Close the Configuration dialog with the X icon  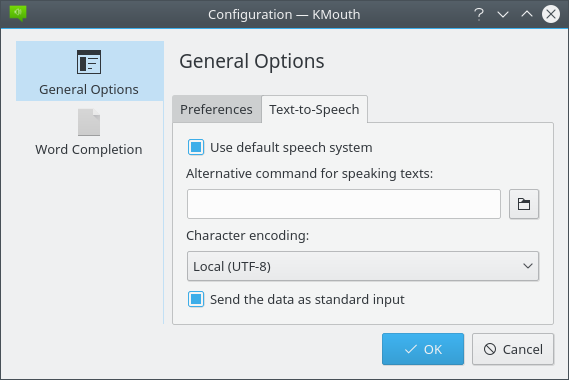pyautogui.click(x=550, y=14)
